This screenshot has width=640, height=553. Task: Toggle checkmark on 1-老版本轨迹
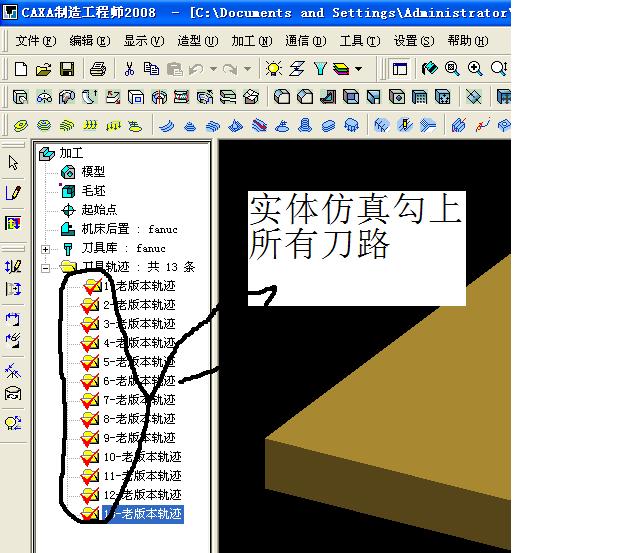(92, 286)
